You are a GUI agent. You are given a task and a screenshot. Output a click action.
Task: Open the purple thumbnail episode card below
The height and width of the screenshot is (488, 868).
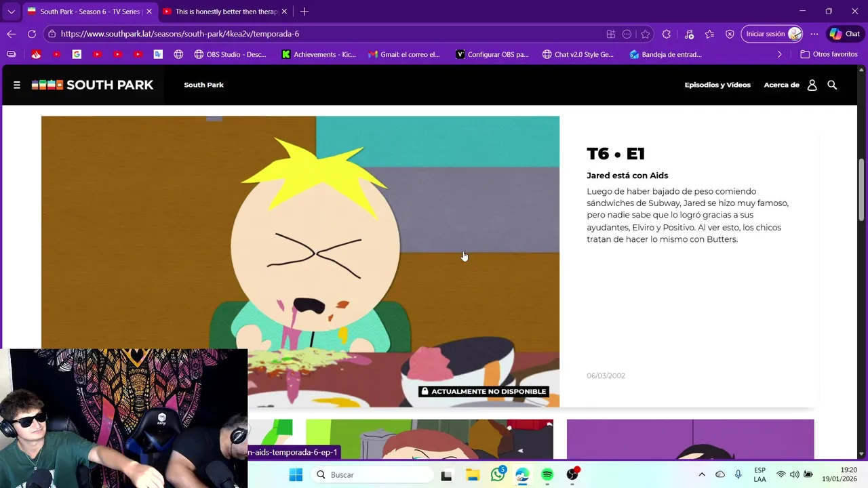pyautogui.click(x=690, y=439)
